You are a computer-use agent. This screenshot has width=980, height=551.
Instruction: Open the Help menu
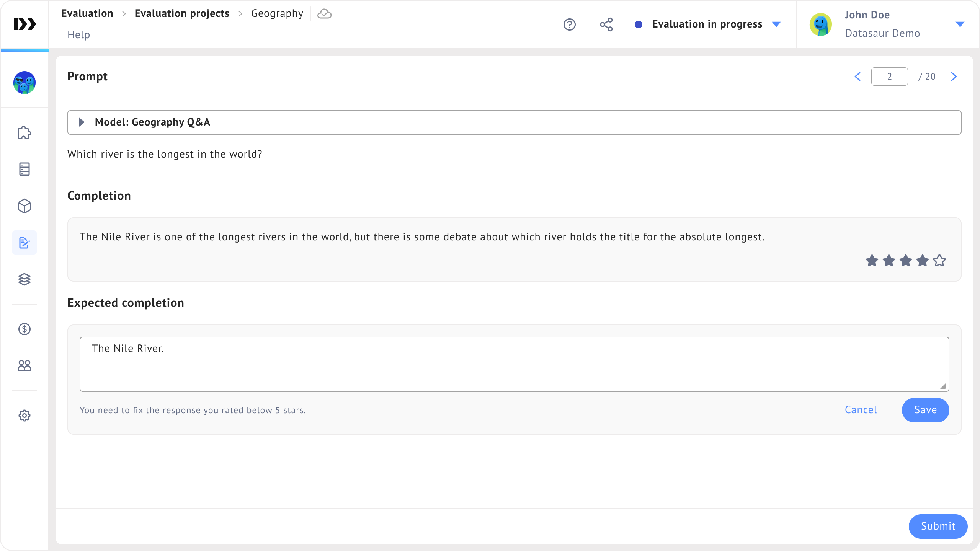[78, 35]
